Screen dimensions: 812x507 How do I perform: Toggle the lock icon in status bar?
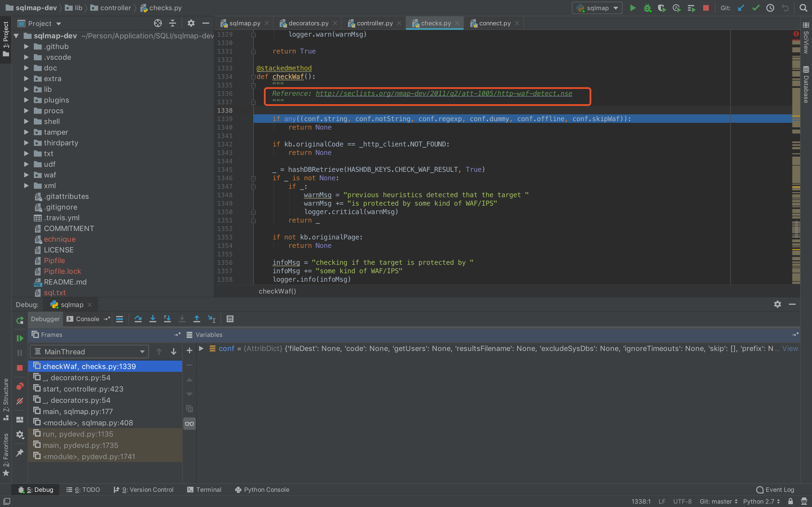(x=791, y=501)
